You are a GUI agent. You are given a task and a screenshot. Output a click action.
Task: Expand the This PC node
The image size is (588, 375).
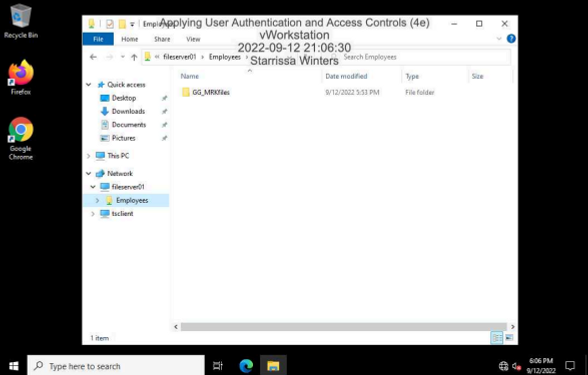pyautogui.click(x=89, y=156)
